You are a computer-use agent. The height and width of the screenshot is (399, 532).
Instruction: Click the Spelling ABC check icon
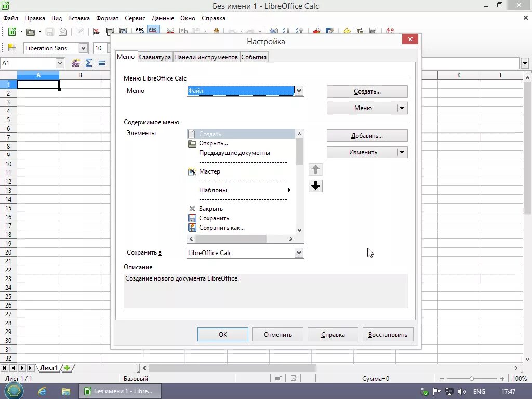coord(140,31)
